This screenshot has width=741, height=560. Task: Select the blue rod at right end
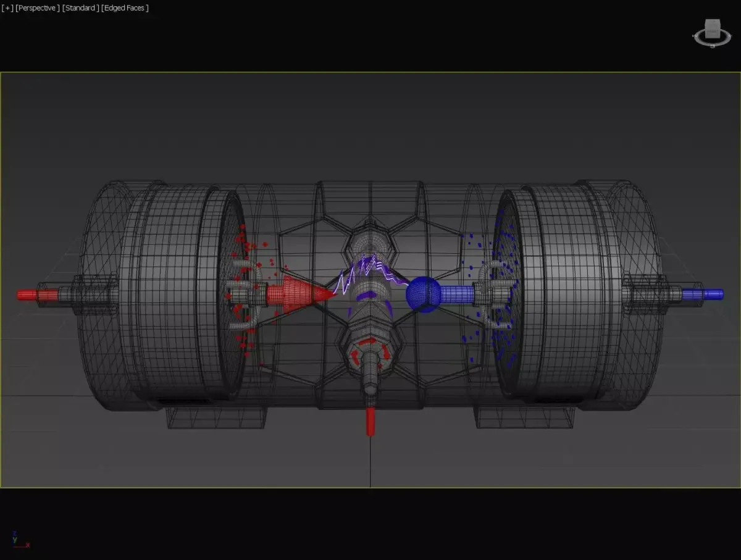703,295
